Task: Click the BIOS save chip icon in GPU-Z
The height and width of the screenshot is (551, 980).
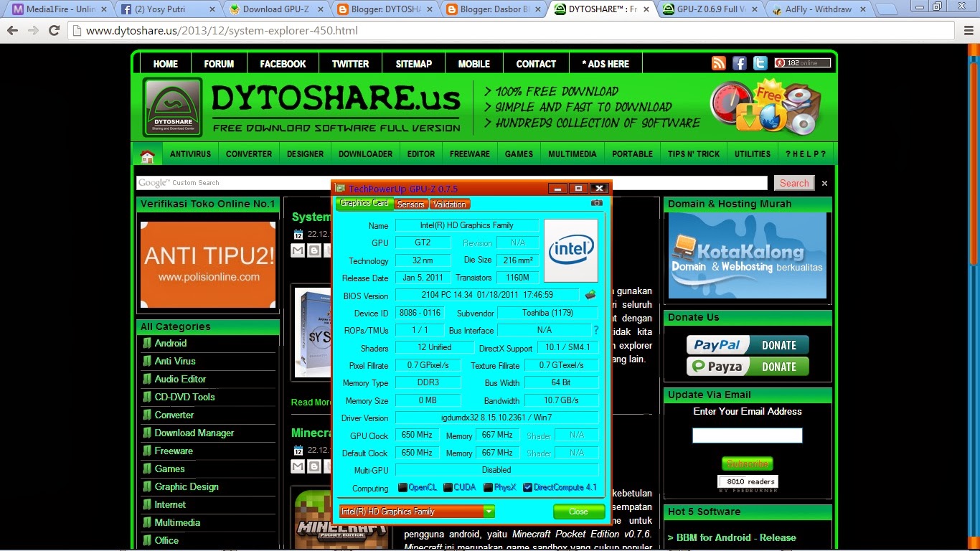Action: tap(590, 295)
